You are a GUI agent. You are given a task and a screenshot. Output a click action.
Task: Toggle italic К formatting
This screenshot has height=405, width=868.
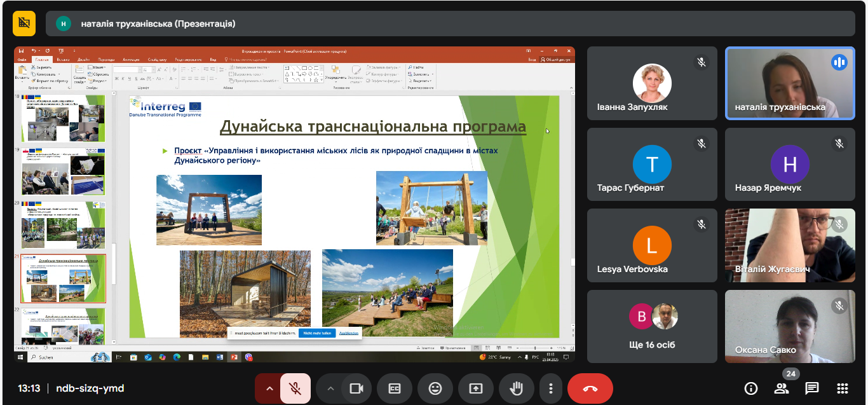[x=123, y=78]
